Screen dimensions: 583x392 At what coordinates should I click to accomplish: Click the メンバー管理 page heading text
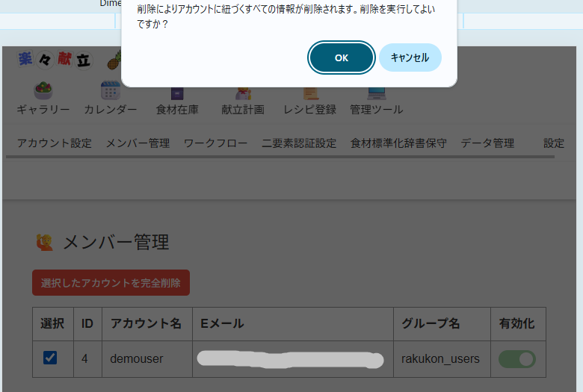(x=116, y=242)
